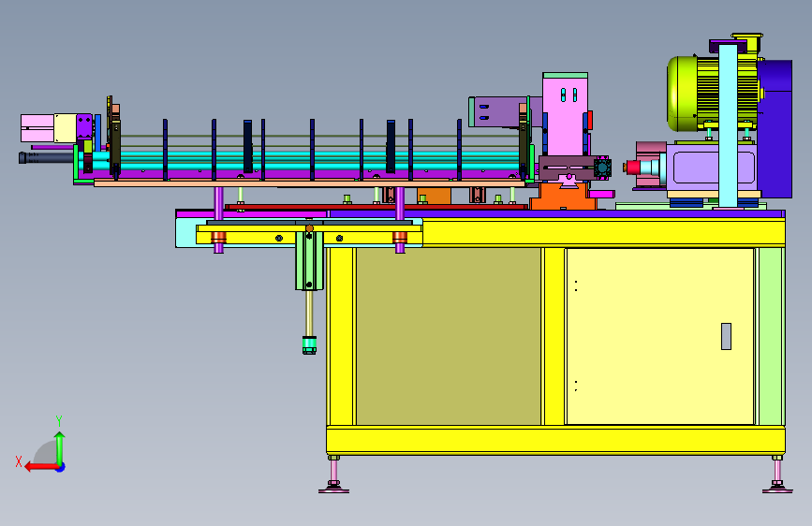Click the red X label of the triad
Image resolution: width=812 pixels, height=526 pixels.
click(19, 461)
